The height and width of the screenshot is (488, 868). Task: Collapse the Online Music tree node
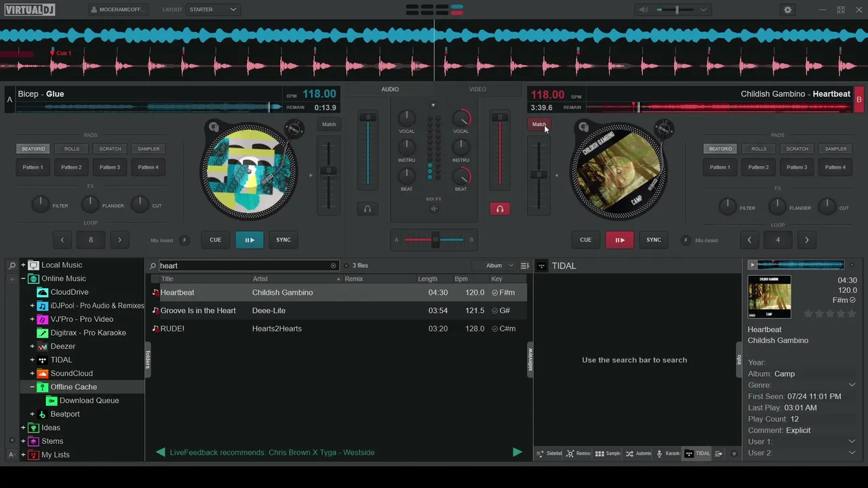[23, 279]
